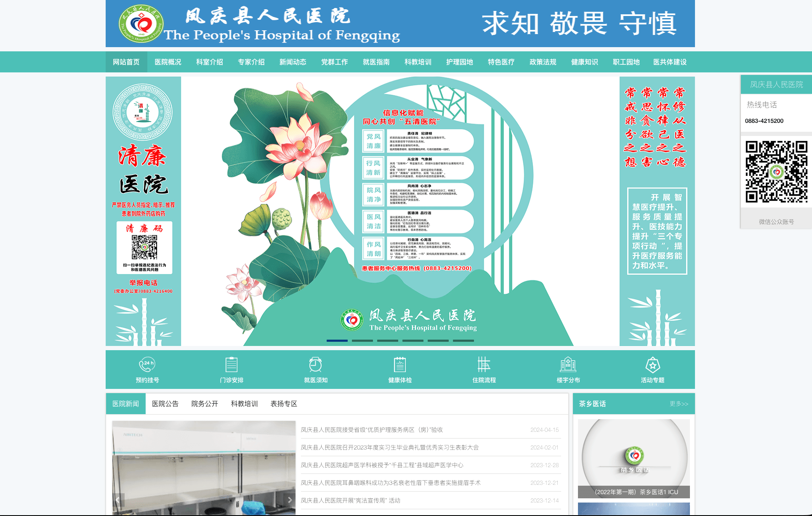
Task: Click the 清廉码 QR code on left banner
Action: click(x=144, y=247)
